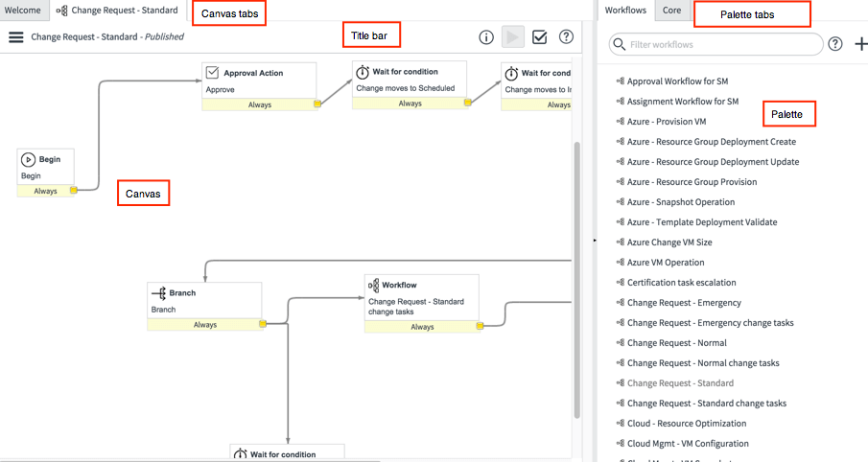Click icon beside Approval Workflow for SM
This screenshot has height=462, width=868.
[x=621, y=81]
